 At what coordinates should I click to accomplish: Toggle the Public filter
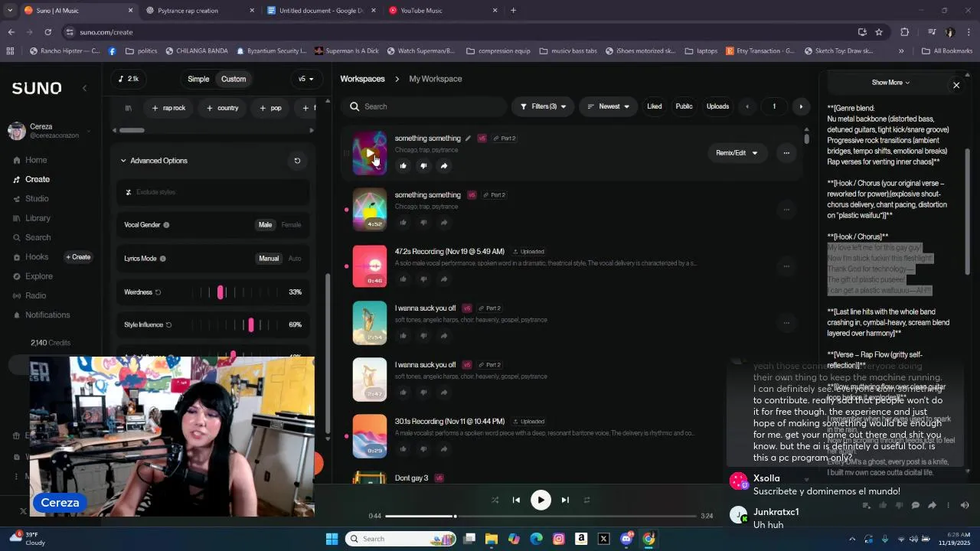(x=684, y=106)
